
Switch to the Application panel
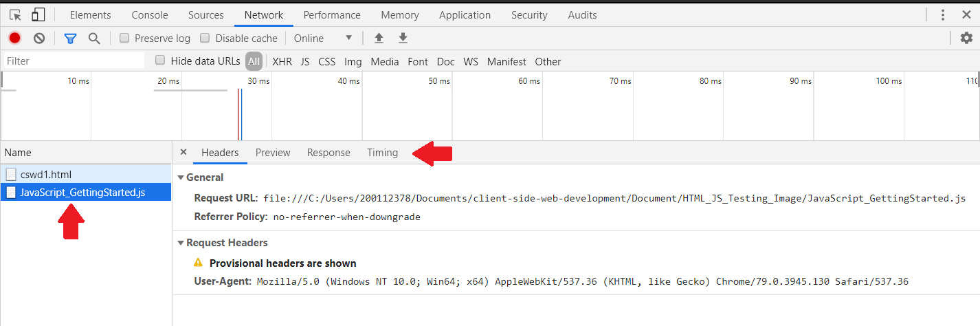(x=465, y=14)
